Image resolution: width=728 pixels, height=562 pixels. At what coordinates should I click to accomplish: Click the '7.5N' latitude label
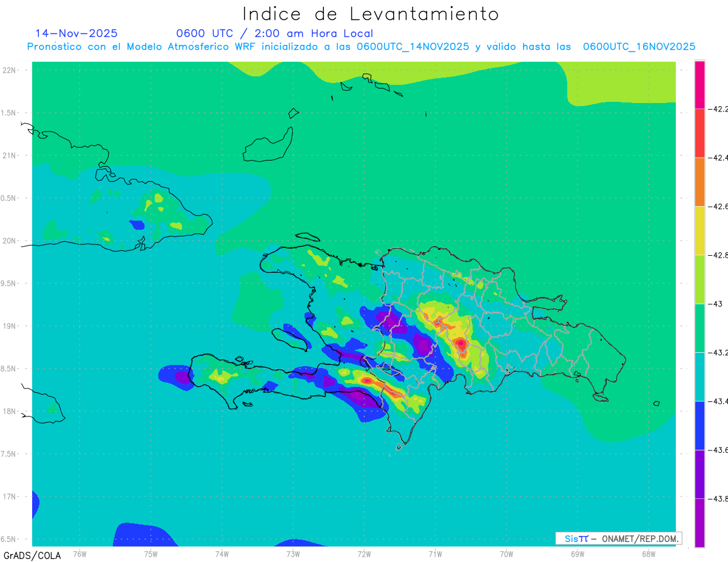point(8,453)
